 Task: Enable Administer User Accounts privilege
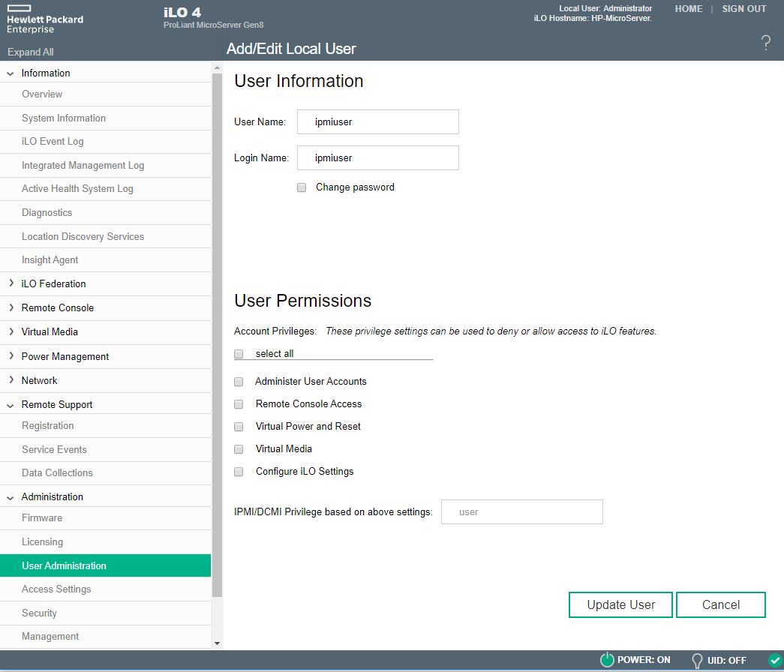[239, 382]
